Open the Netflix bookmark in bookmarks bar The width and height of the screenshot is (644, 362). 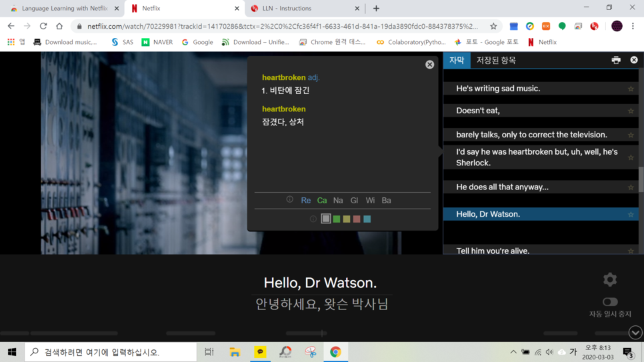pyautogui.click(x=542, y=42)
